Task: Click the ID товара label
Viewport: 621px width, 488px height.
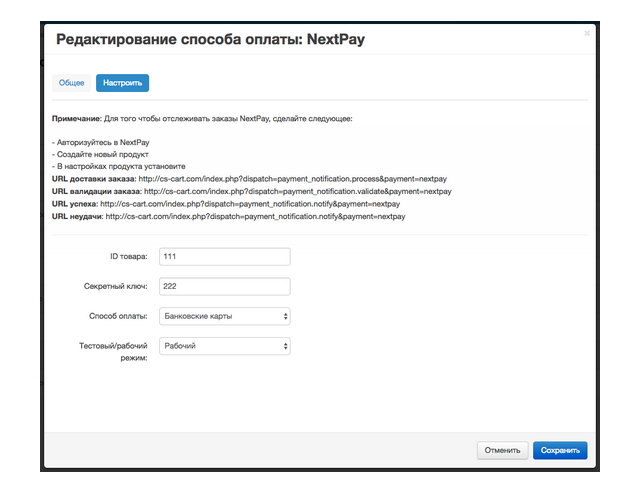Action: pyautogui.click(x=128, y=257)
